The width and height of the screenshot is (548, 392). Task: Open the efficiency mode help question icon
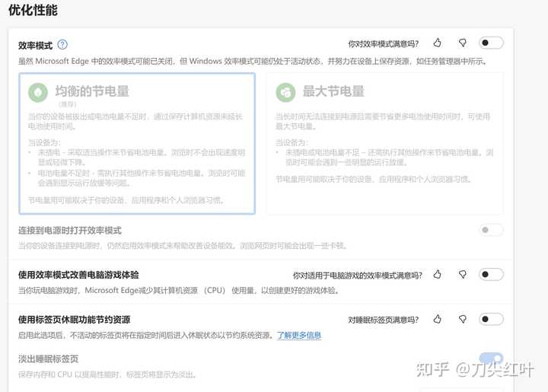click(x=62, y=45)
